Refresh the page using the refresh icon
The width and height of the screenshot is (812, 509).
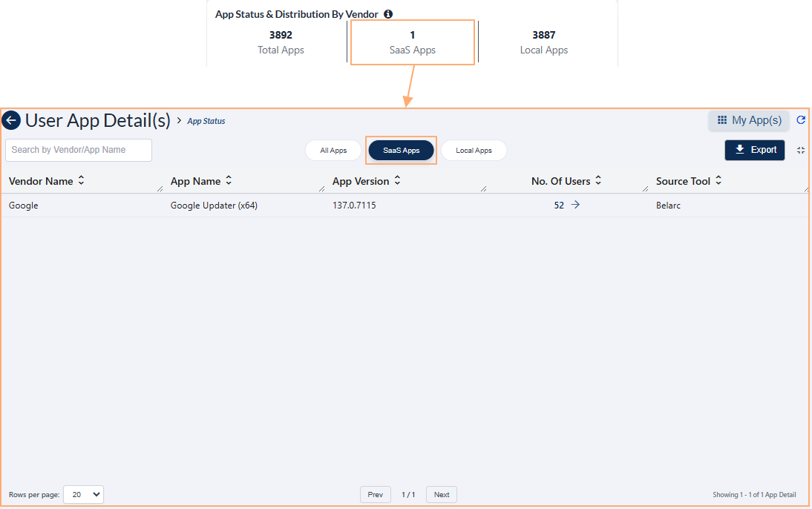[x=801, y=120]
